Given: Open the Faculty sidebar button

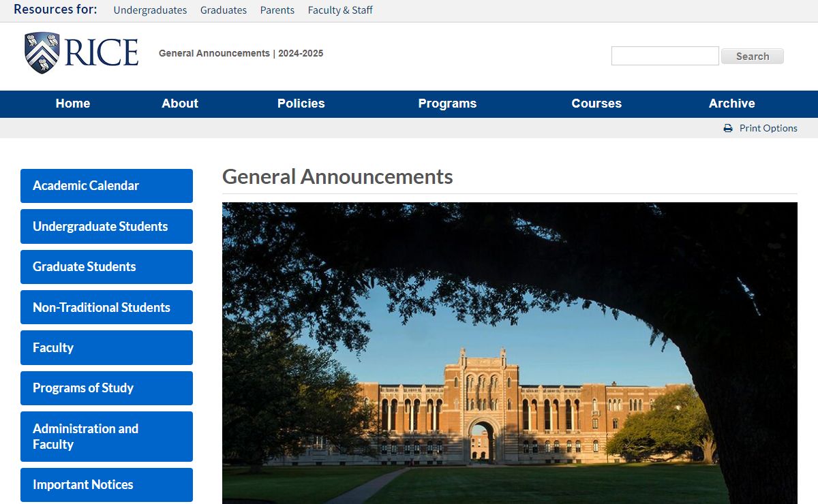Looking at the screenshot, I should [x=106, y=347].
